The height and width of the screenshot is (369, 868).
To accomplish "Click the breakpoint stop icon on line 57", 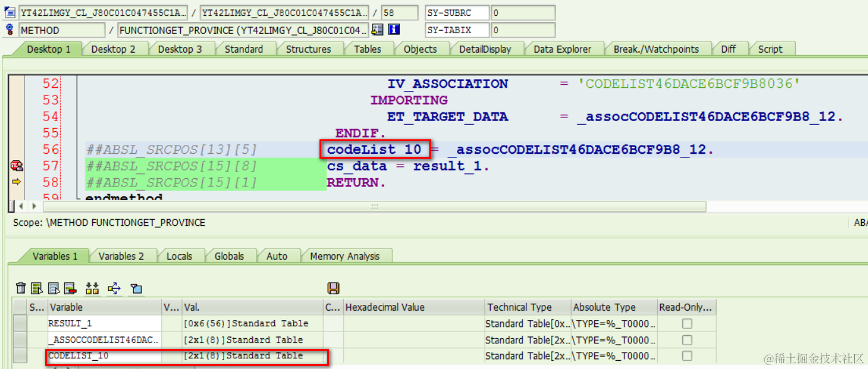I will coord(16,166).
